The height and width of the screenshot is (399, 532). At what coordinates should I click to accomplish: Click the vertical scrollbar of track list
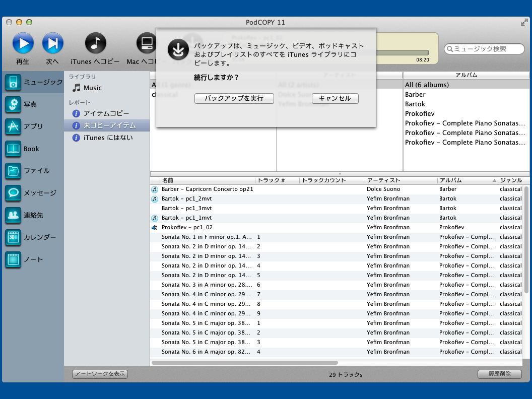point(526,239)
